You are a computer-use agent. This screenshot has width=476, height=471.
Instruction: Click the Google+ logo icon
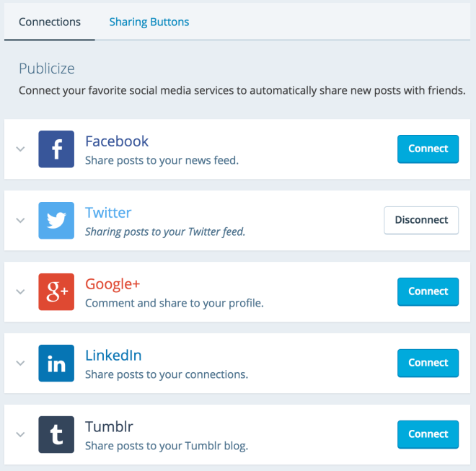click(x=56, y=292)
